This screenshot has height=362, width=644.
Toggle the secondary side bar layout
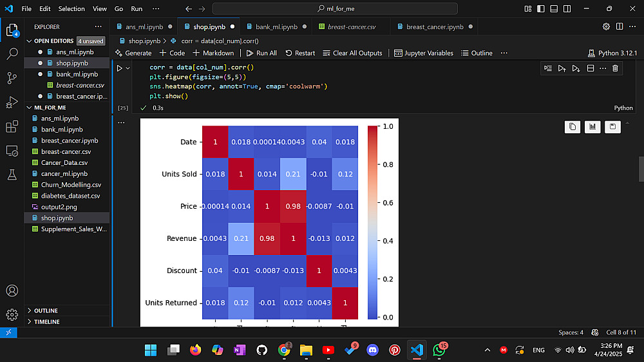pyautogui.click(x=567, y=8)
